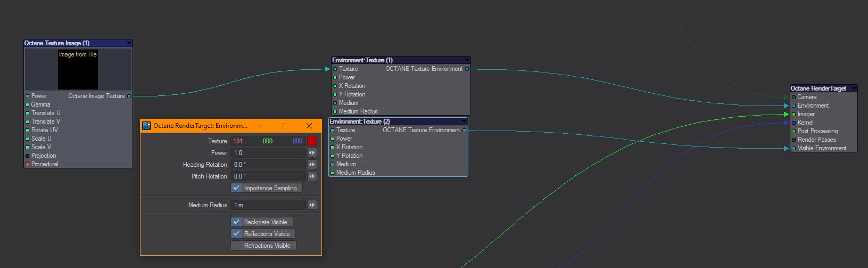The image size is (868, 268).
Task: Open the red Texture color swatch
Action: [x=312, y=141]
